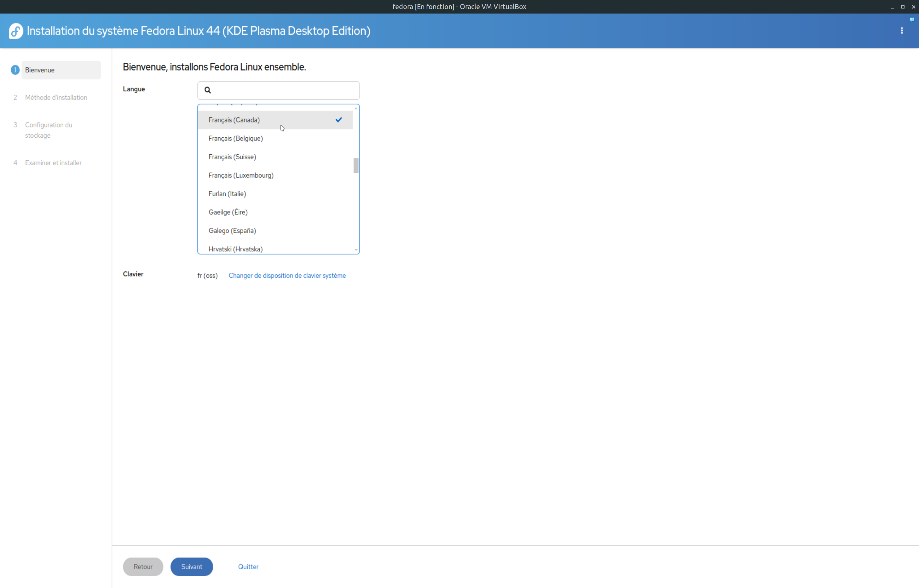This screenshot has height=588, width=919.
Task: Choose Français (Belgique) from the list
Action: pyautogui.click(x=275, y=138)
